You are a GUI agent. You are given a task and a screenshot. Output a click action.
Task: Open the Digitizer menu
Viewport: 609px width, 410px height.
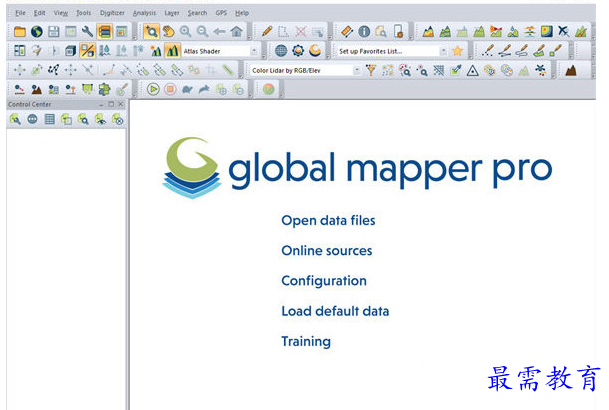[x=112, y=13]
